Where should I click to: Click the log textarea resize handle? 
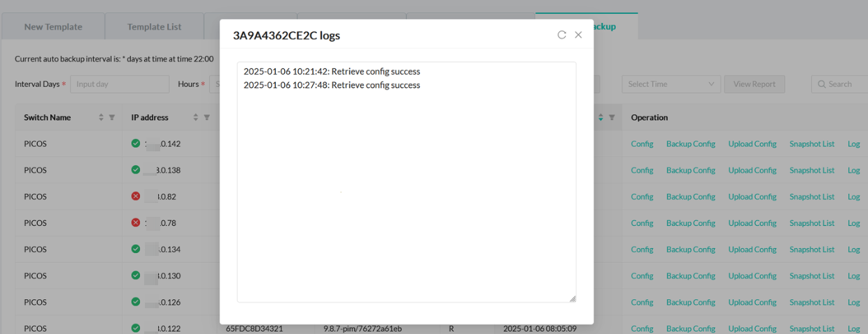(573, 298)
